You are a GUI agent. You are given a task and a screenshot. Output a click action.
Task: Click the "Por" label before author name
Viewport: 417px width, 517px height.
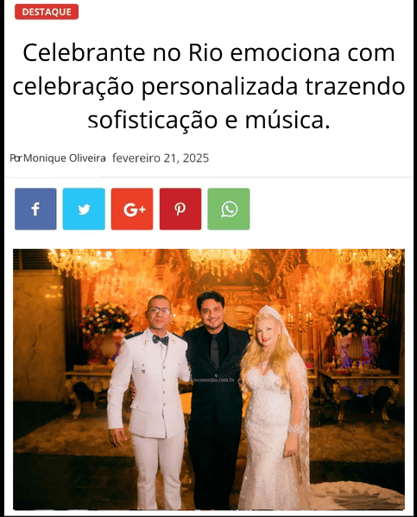pyautogui.click(x=16, y=158)
